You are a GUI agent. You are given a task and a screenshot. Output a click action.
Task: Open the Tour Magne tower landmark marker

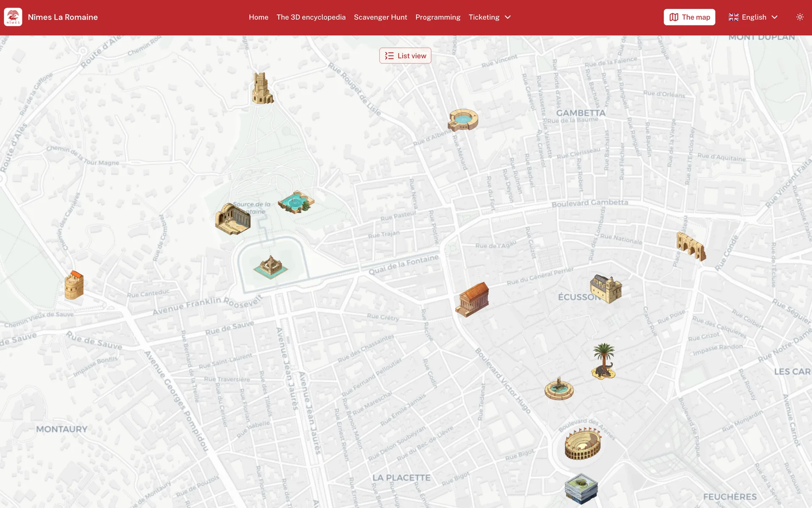263,88
